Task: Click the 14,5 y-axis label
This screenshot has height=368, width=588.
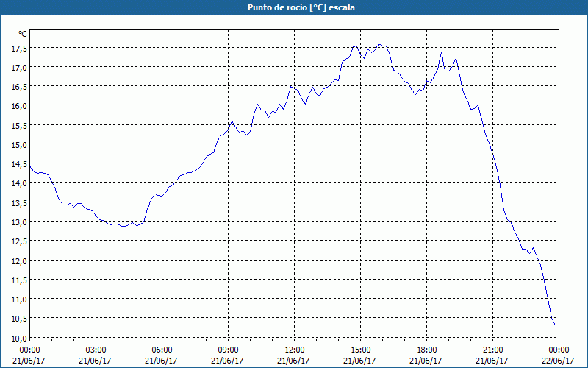Action: (19, 164)
